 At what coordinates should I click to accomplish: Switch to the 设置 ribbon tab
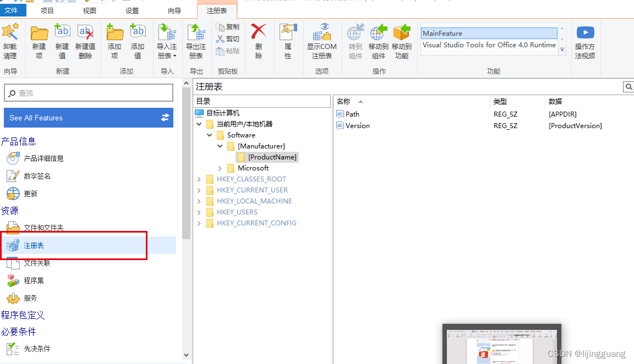click(132, 9)
